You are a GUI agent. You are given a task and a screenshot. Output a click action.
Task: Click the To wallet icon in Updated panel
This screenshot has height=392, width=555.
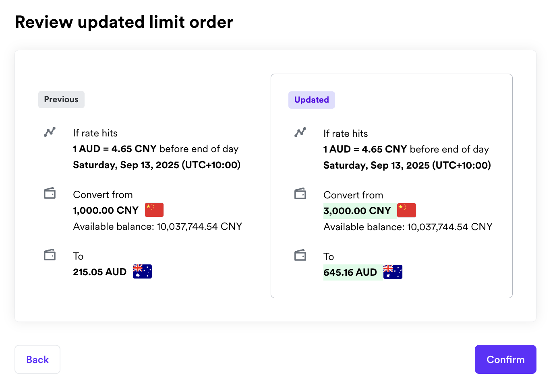click(300, 256)
